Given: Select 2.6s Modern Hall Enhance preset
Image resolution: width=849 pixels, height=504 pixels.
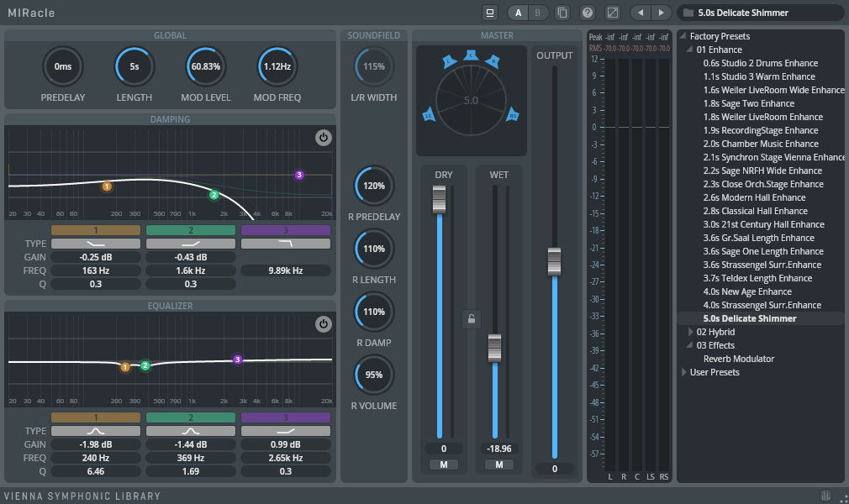Looking at the screenshot, I should 754,197.
